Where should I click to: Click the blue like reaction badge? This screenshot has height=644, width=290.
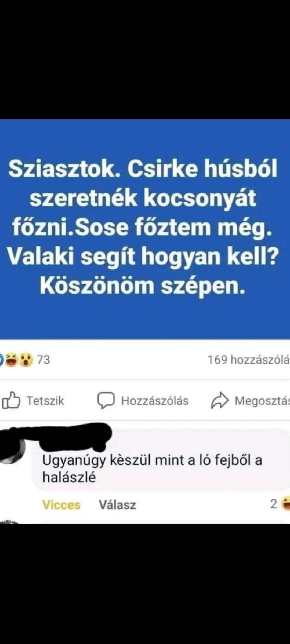[2, 360]
